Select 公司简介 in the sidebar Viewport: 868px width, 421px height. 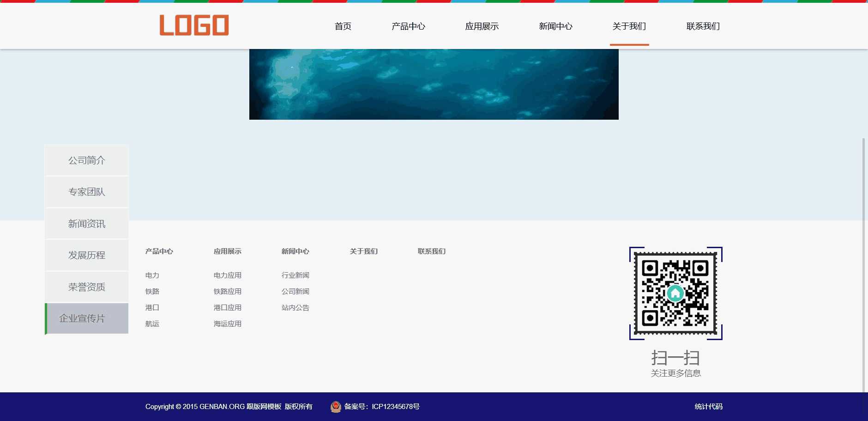pyautogui.click(x=86, y=160)
